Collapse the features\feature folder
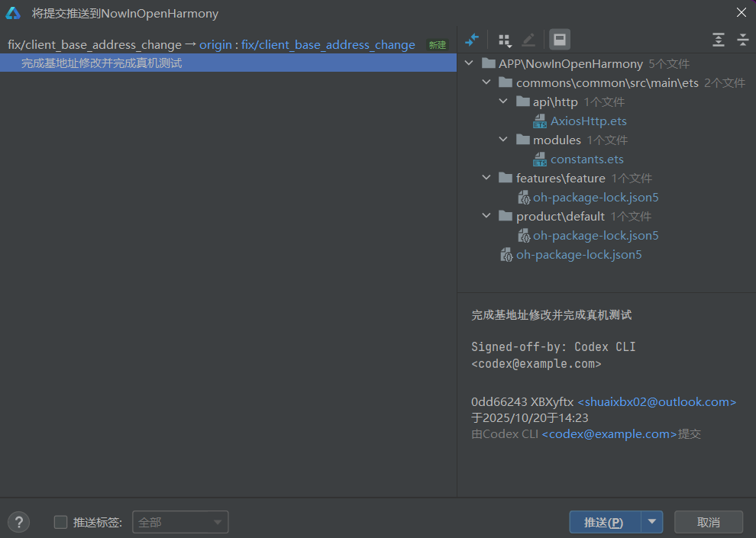The width and height of the screenshot is (756, 538). (x=486, y=179)
